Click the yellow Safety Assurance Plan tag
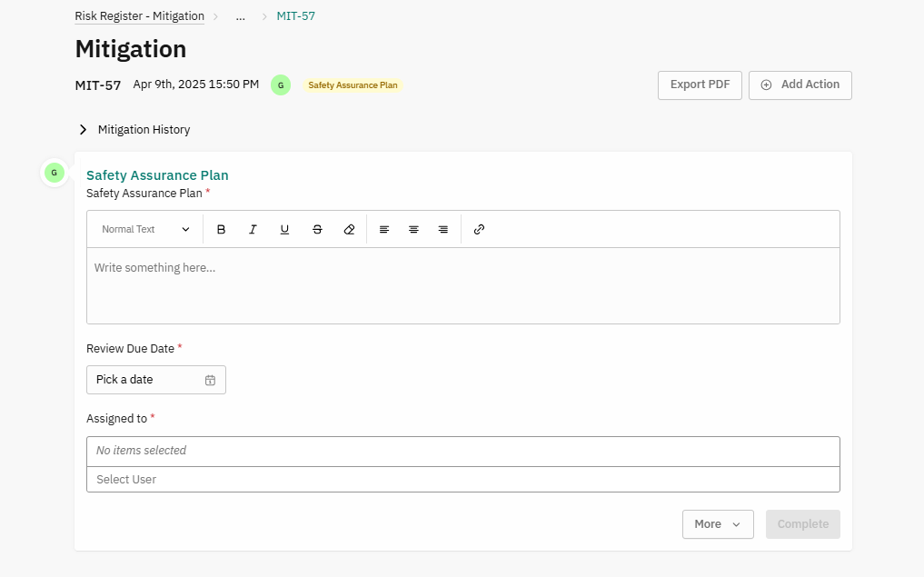Screen dimensions: 924x577 pos(353,85)
